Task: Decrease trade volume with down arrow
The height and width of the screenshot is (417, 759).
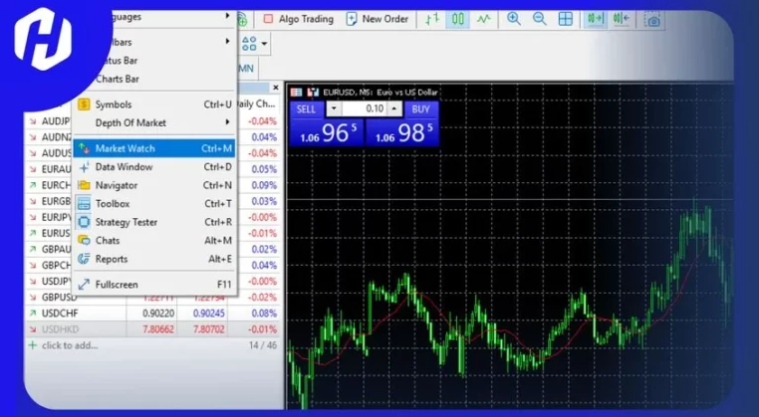Action: coord(334,109)
